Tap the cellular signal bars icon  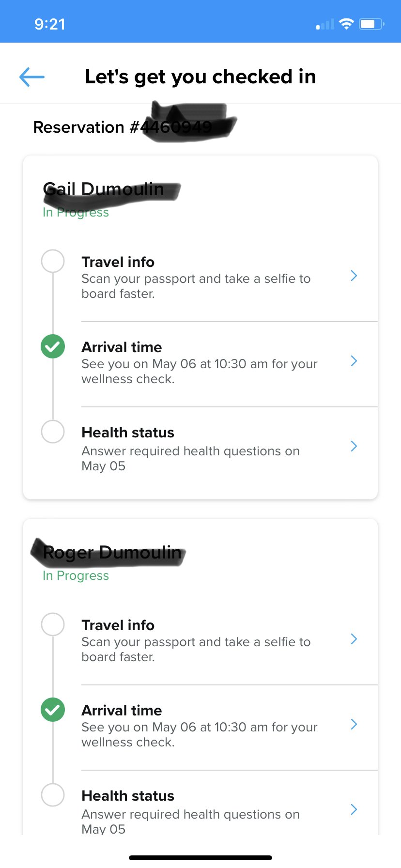(x=325, y=24)
